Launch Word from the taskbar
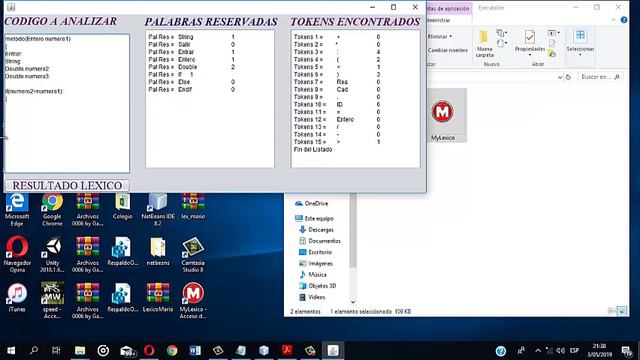This screenshot has height=360, width=640. [x=195, y=351]
